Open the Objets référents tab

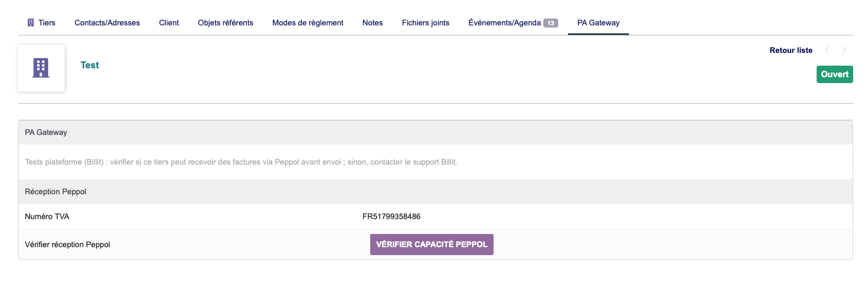(x=226, y=23)
